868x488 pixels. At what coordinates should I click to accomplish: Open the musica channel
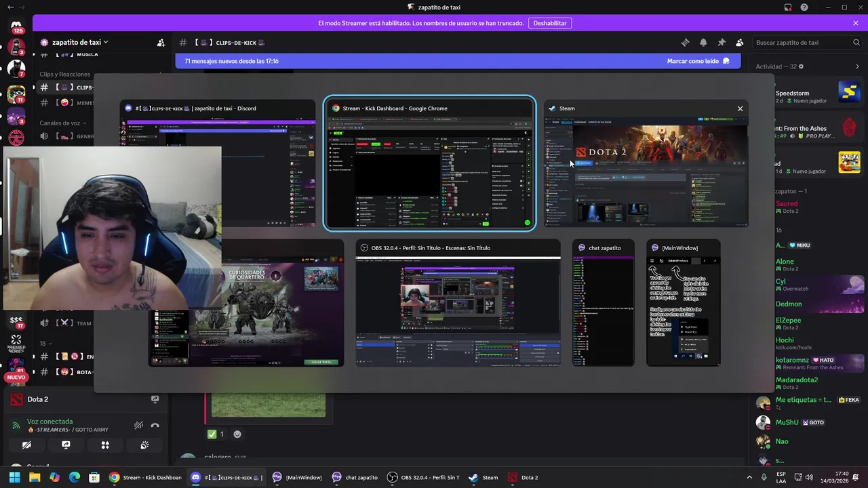click(x=66, y=54)
